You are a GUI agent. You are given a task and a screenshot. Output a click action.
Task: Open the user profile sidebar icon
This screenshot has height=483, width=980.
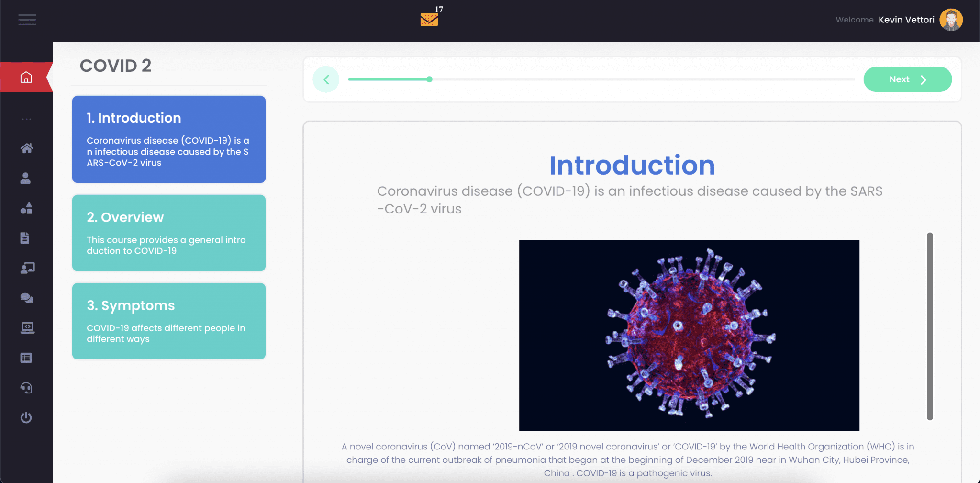tap(26, 178)
